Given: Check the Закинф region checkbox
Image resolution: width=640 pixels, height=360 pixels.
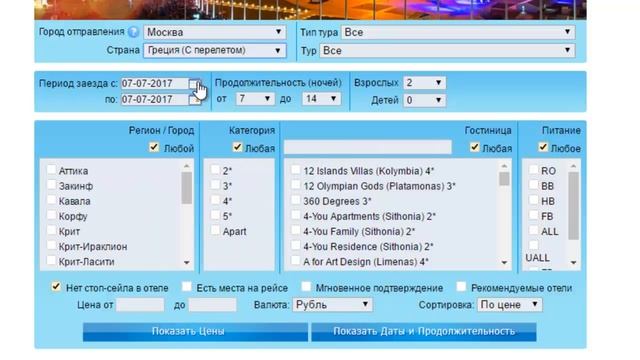Looking at the screenshot, I should click(51, 184).
